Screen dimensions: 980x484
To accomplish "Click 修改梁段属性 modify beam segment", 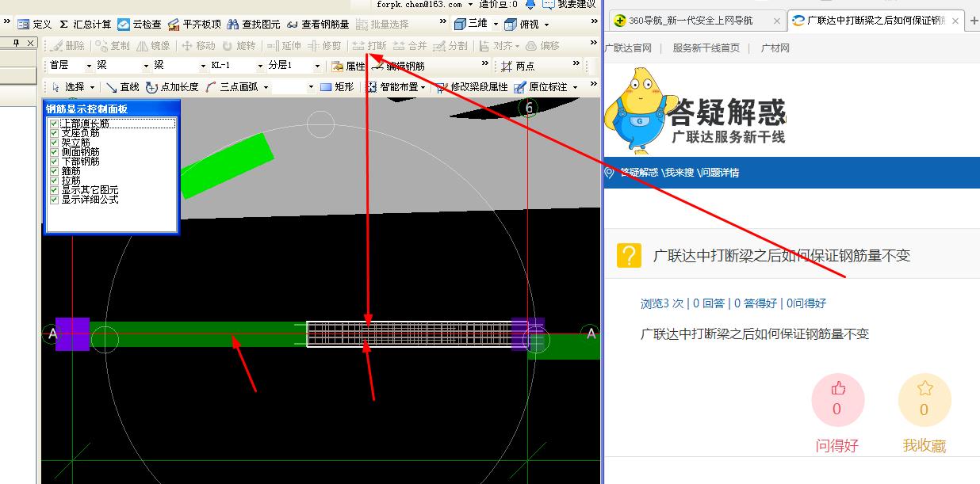I will (x=473, y=87).
